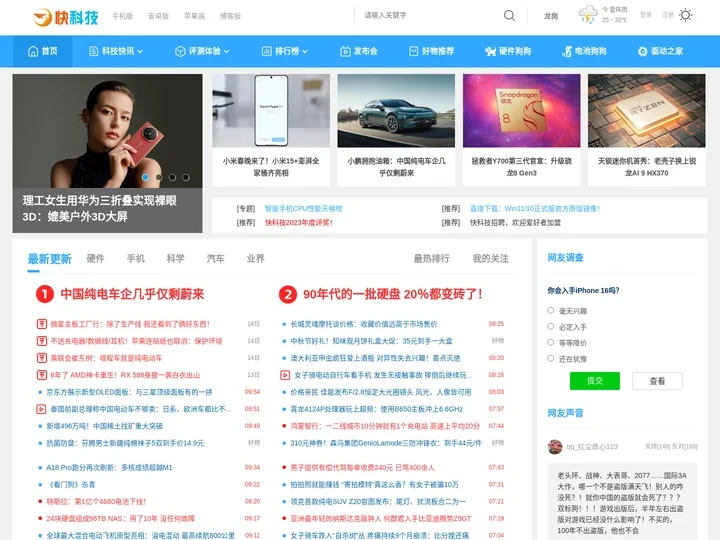Click the thunderstorm weather icon
720x540 pixels.
588,14
